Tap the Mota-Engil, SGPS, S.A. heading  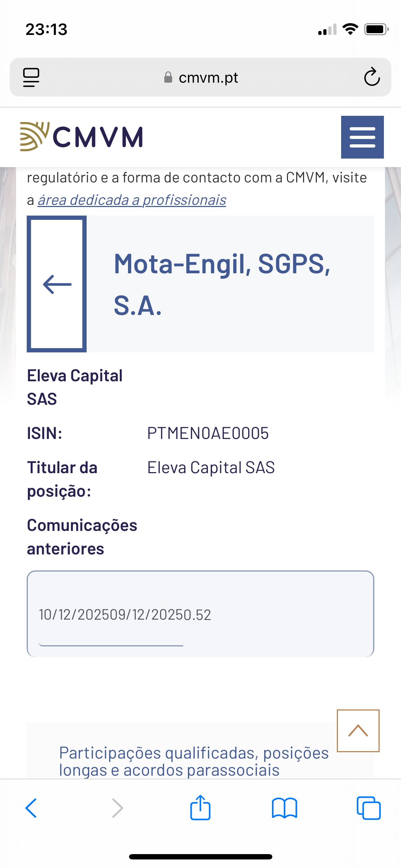tap(222, 284)
